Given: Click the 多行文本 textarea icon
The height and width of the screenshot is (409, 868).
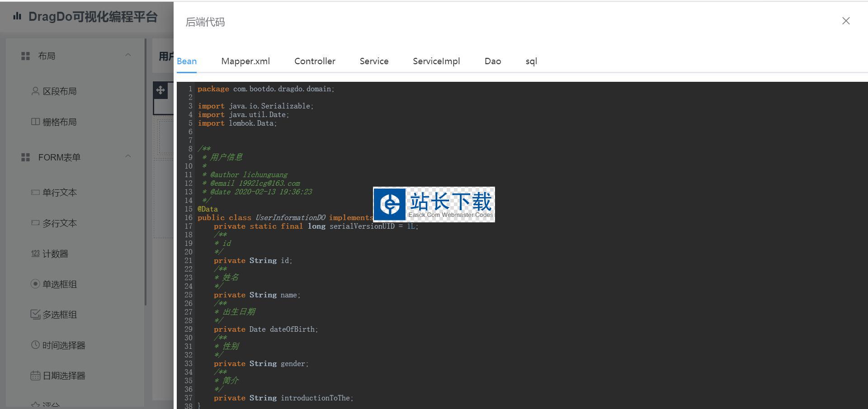Looking at the screenshot, I should (35, 223).
